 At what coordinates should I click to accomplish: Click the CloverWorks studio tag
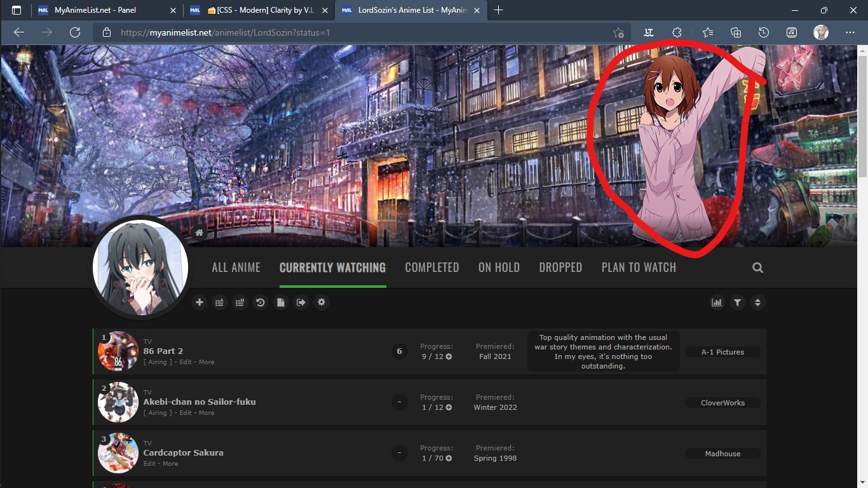coord(722,403)
